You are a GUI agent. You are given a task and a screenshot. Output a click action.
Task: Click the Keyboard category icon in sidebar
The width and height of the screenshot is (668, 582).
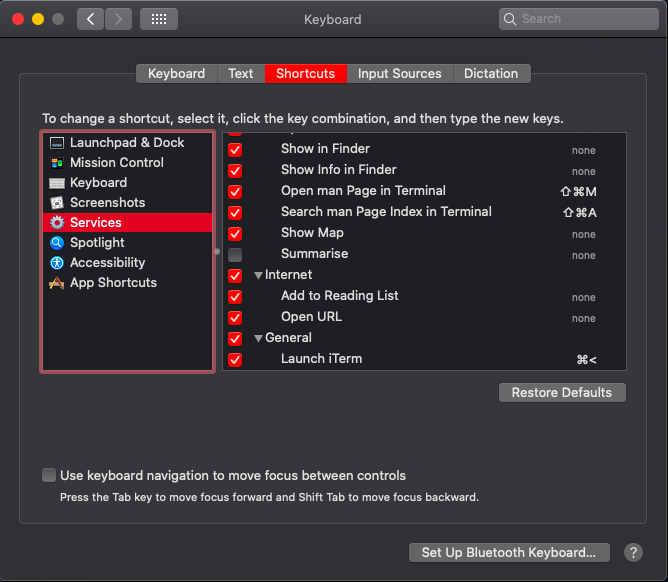[57, 183]
